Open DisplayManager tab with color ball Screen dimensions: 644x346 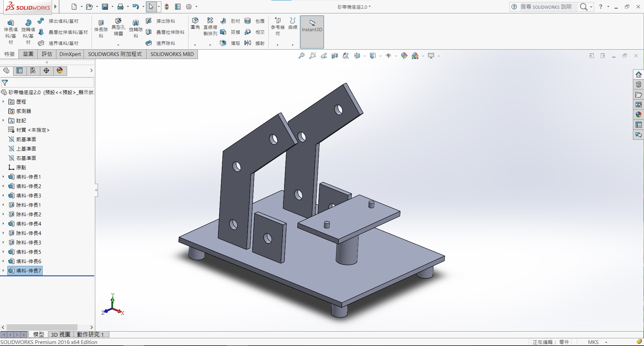click(60, 70)
